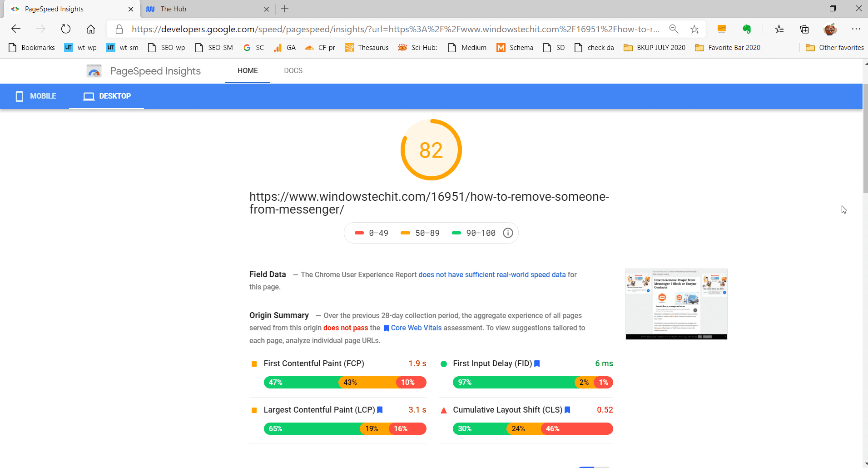The width and height of the screenshot is (868, 468).
Task: Click the First Contentful Paint (FCP) label
Action: (314, 363)
